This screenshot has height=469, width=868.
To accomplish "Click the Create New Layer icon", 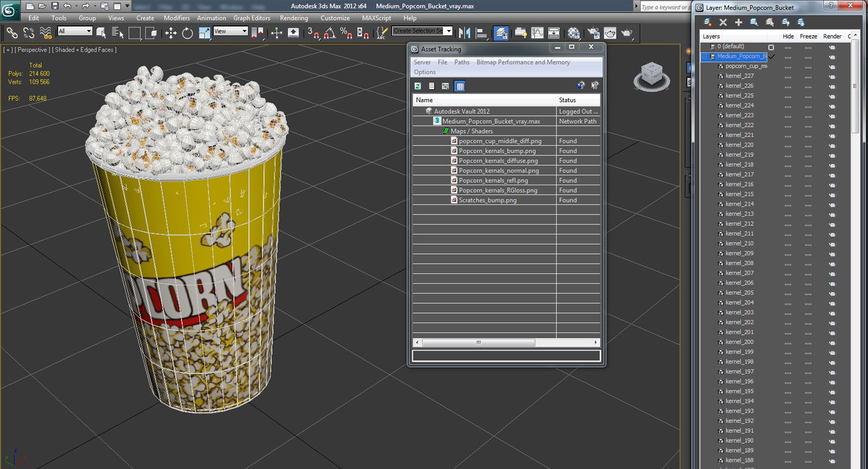I will (x=707, y=22).
